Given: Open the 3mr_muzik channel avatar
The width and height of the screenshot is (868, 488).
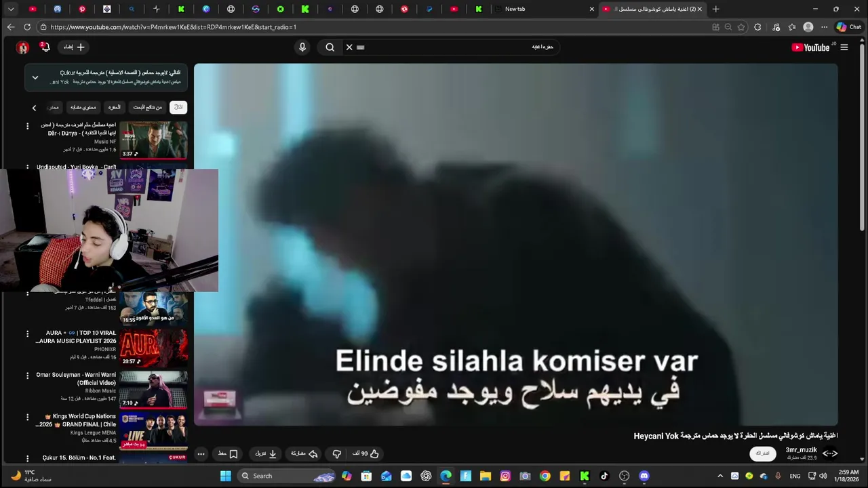Looking at the screenshot, I should pos(830,453).
